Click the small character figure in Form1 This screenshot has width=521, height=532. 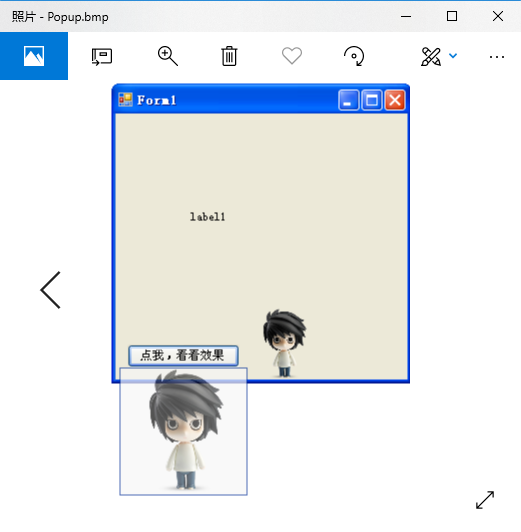[284, 343]
